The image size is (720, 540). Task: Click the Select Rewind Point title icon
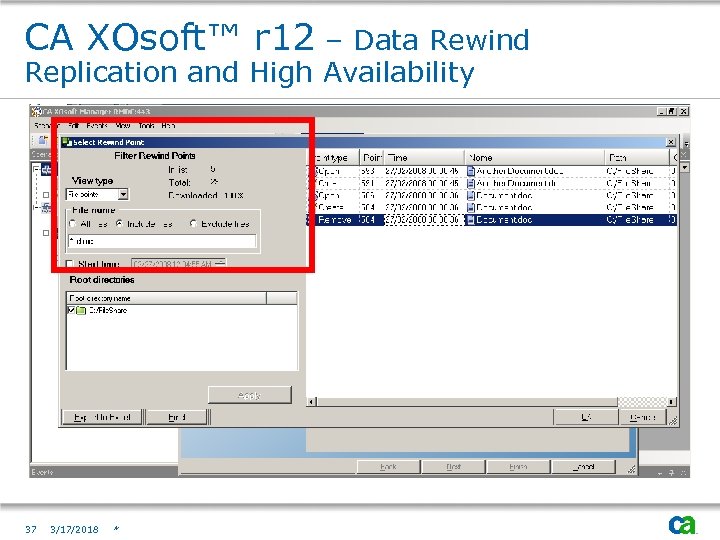67,142
